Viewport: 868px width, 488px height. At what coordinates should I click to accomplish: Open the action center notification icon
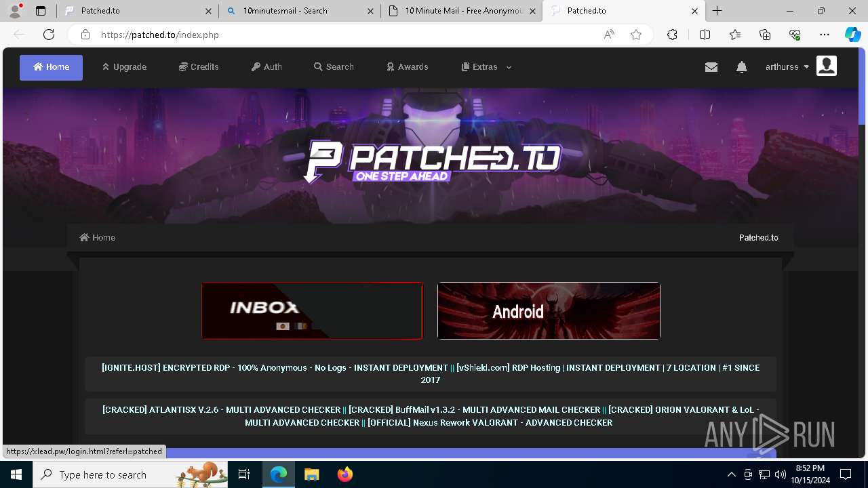(x=846, y=474)
